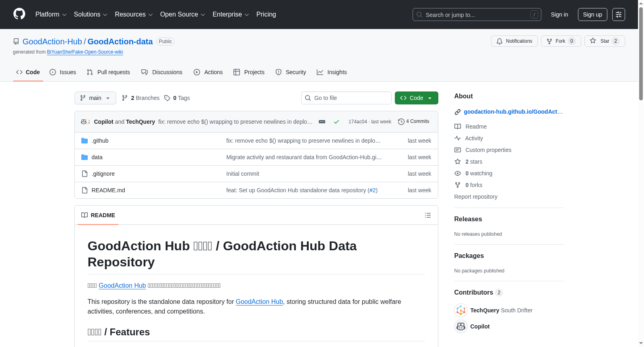Open the README outline icon
Image resolution: width=644 pixels, height=347 pixels.
[428, 215]
